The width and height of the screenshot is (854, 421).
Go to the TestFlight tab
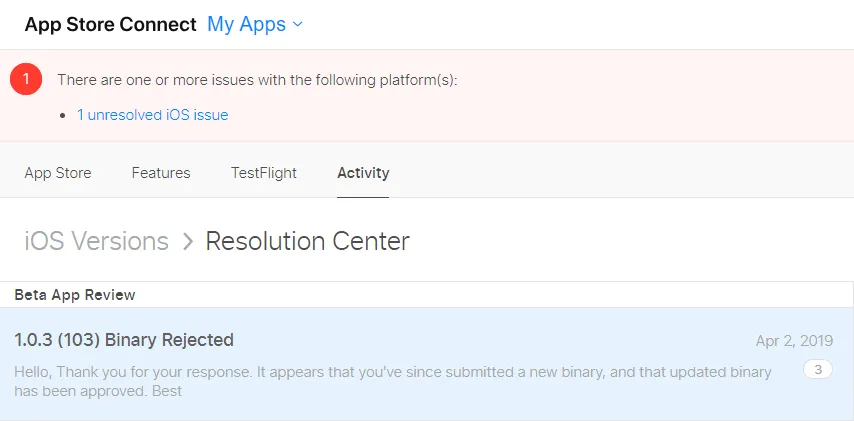[264, 173]
